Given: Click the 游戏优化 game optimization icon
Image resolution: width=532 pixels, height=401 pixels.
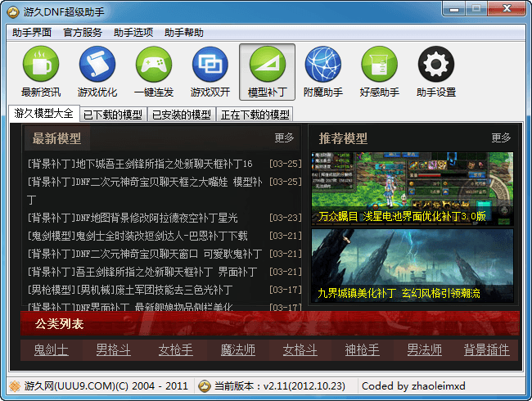Looking at the screenshot, I should (x=97, y=65).
